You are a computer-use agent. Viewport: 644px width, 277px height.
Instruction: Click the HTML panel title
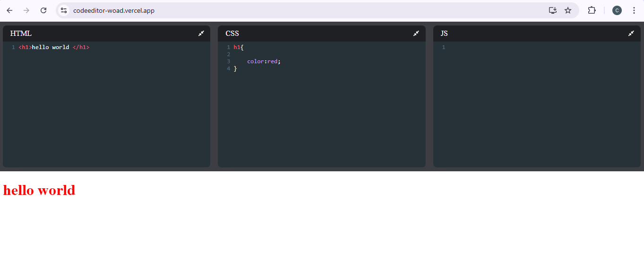pyautogui.click(x=21, y=34)
